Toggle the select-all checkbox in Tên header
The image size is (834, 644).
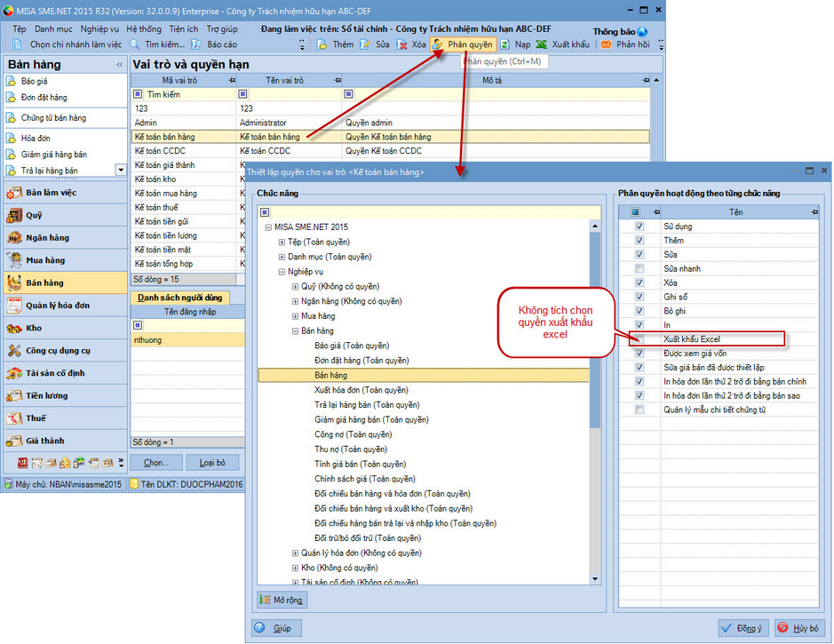click(x=635, y=212)
